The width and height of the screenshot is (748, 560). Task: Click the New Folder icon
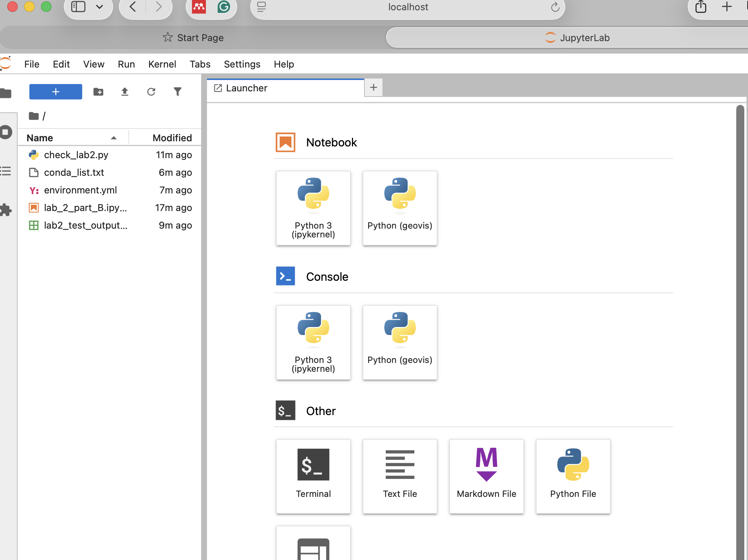click(98, 92)
